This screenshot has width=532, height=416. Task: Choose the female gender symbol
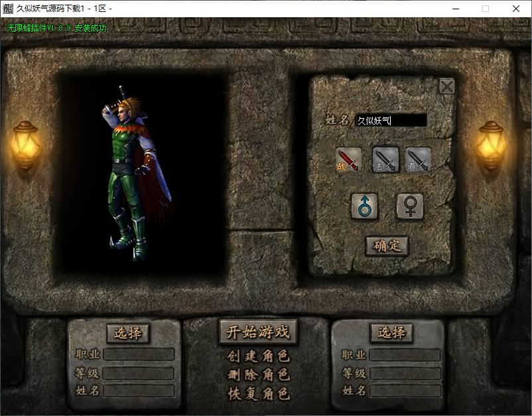[x=410, y=206]
